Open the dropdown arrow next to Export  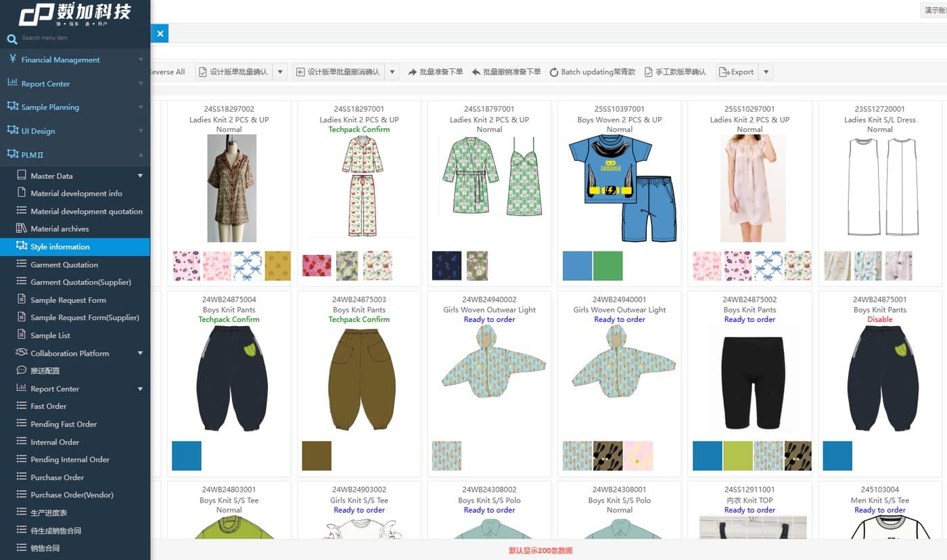(x=766, y=72)
